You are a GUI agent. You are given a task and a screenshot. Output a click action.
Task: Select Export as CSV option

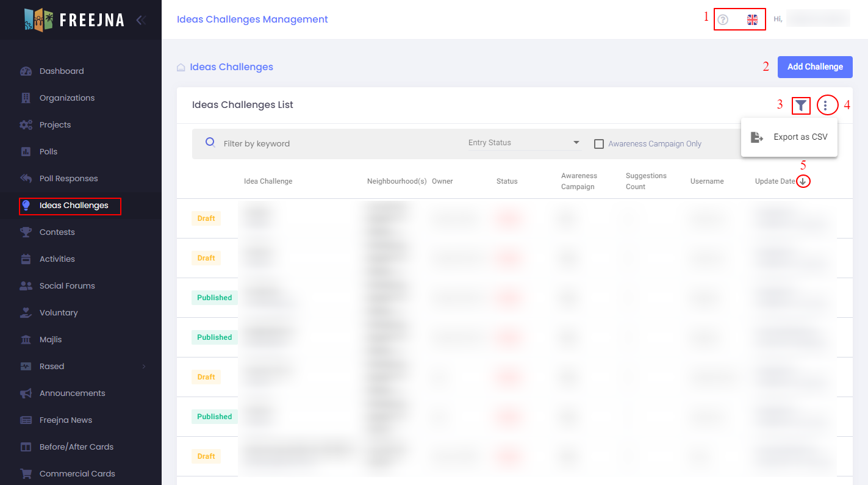click(789, 137)
